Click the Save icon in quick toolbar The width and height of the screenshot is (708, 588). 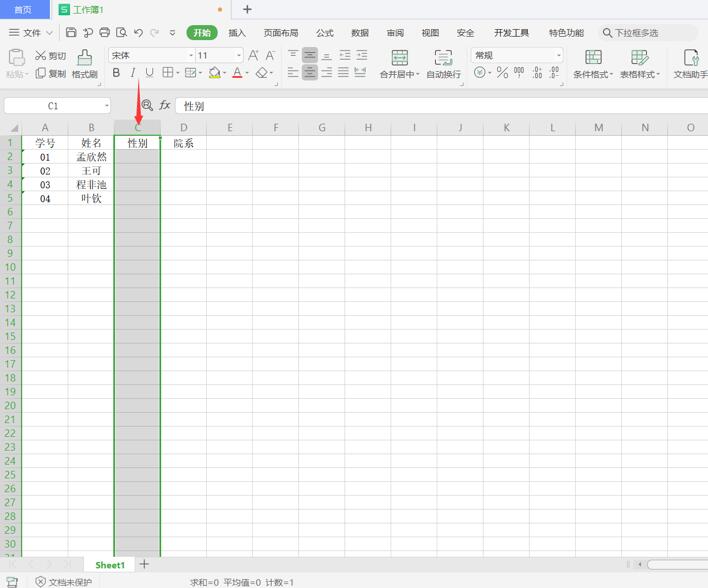pyautogui.click(x=71, y=33)
